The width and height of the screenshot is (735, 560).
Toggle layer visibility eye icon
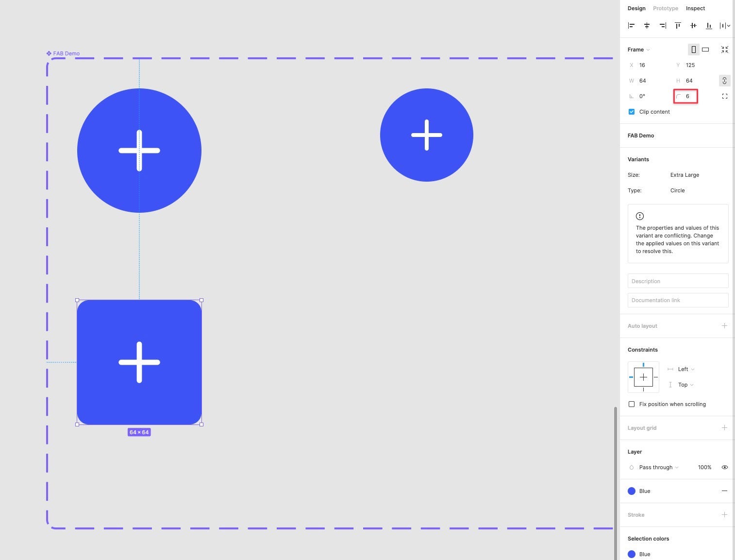(x=725, y=467)
